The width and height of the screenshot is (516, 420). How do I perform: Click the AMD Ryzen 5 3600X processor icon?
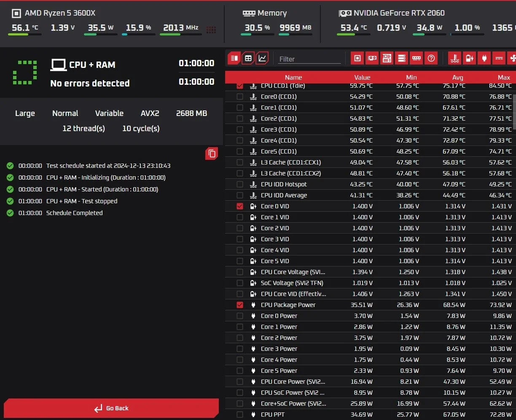pos(16,13)
